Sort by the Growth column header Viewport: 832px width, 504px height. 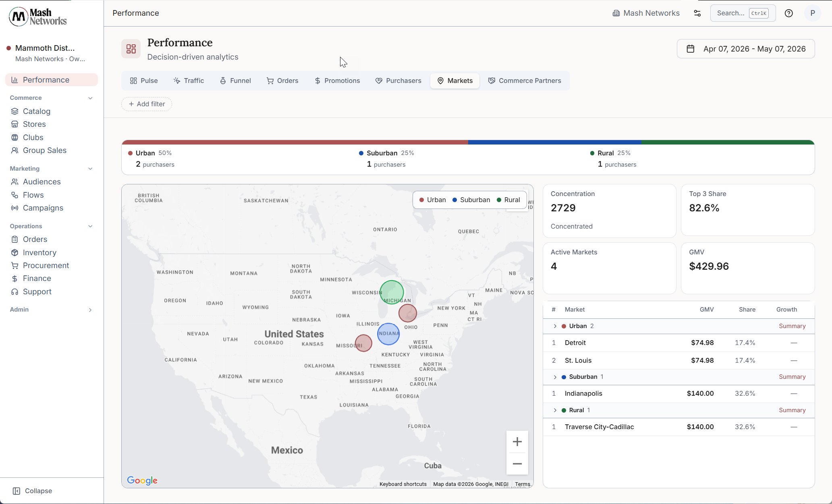coord(786,310)
